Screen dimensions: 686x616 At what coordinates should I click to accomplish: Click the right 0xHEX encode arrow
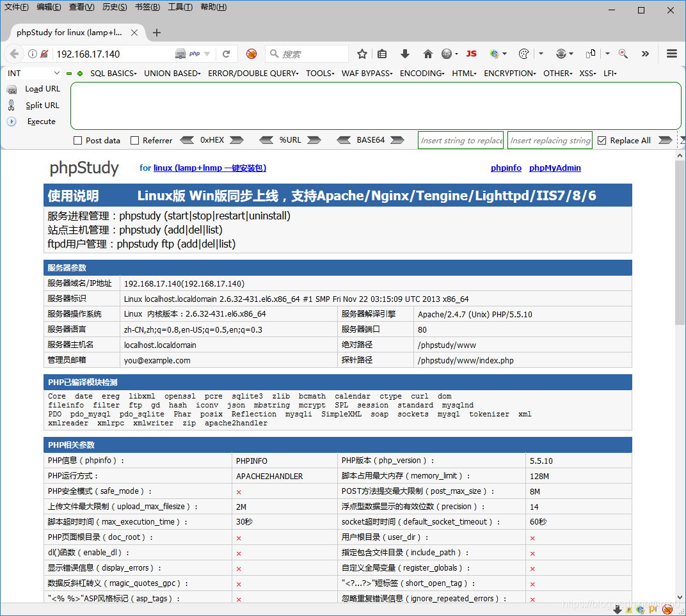pyautogui.click(x=237, y=140)
